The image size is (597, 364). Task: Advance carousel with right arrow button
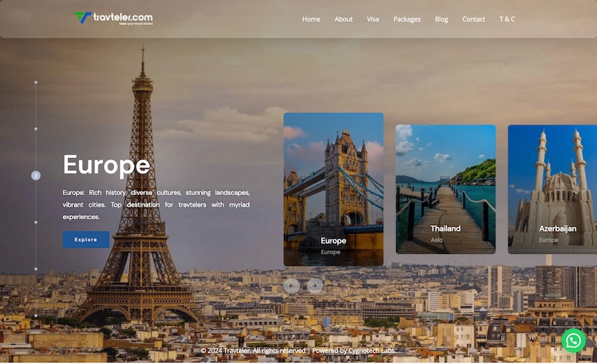(x=315, y=285)
